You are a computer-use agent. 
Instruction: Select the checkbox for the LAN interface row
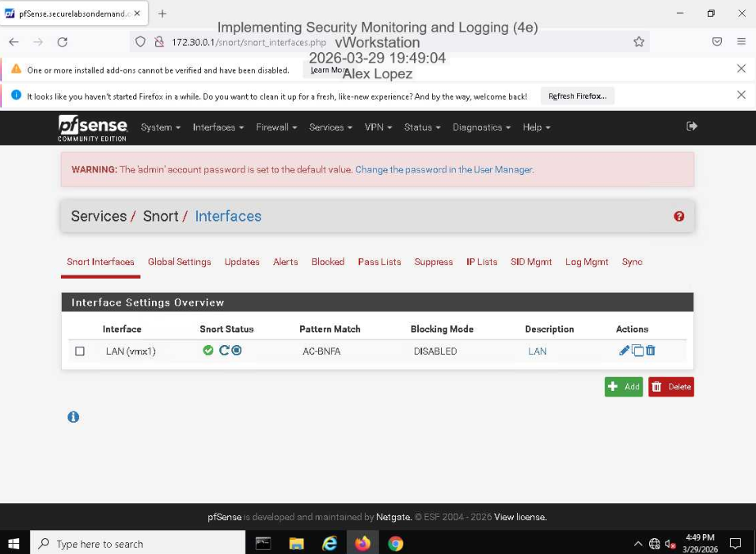[x=79, y=351]
